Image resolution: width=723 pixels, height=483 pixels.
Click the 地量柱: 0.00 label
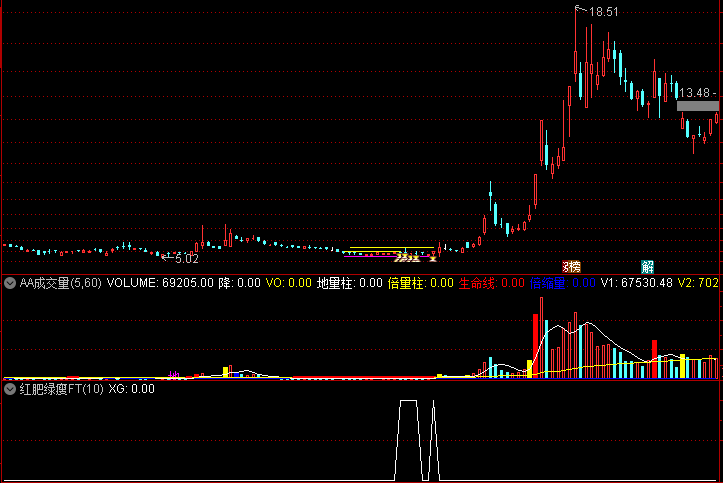pos(350,283)
